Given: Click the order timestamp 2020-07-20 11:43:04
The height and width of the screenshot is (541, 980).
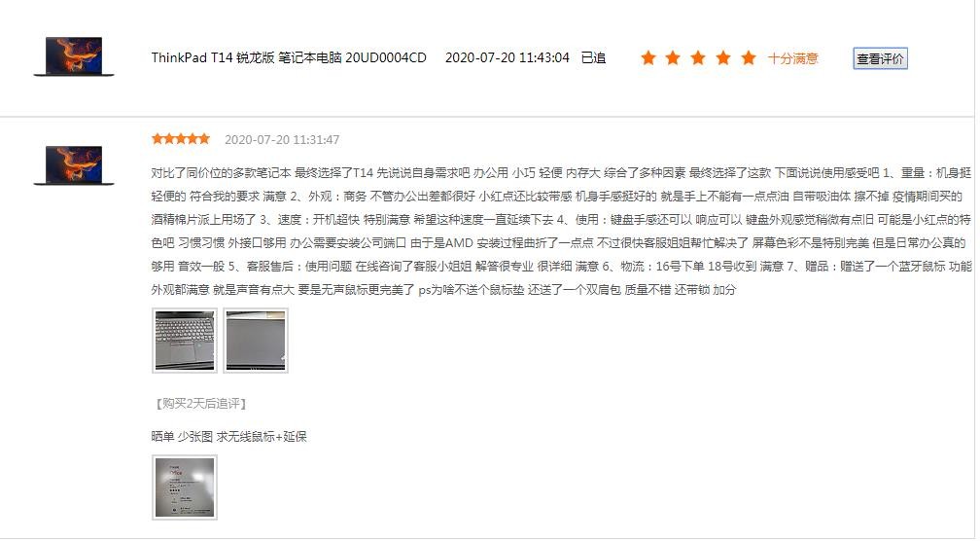Looking at the screenshot, I should 507,57.
